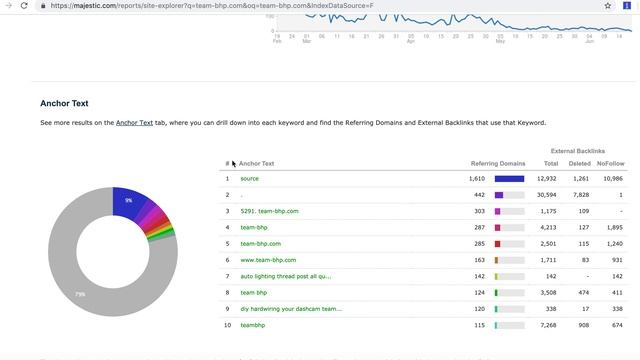
Task: Select the 3,508 total for team bhp
Action: (x=548, y=293)
